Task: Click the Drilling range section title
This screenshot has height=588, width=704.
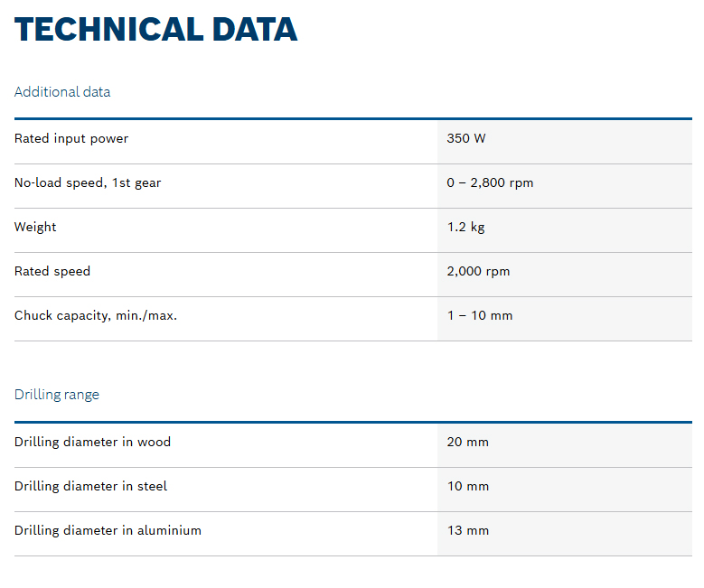Action: coord(57,395)
